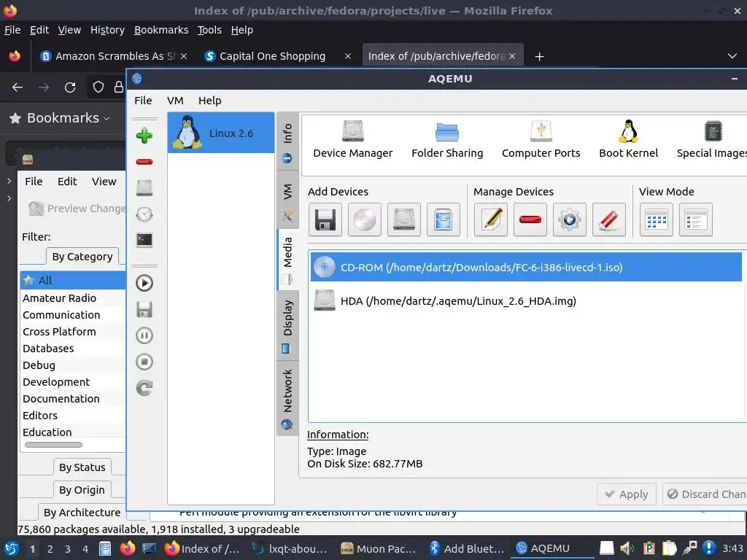
Task: Select Amateur Radio category in Muon
Action: pyautogui.click(x=60, y=298)
